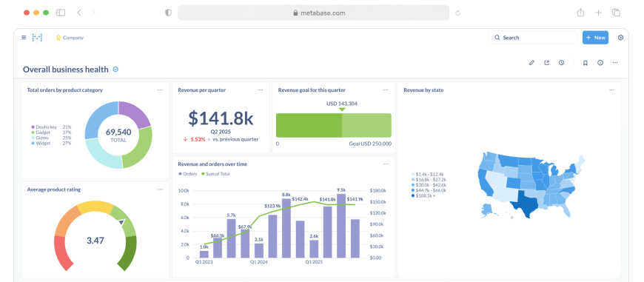The height and width of the screenshot is (282, 644).
Task: Toggle the Safari sidebar icon
Action: click(x=61, y=13)
